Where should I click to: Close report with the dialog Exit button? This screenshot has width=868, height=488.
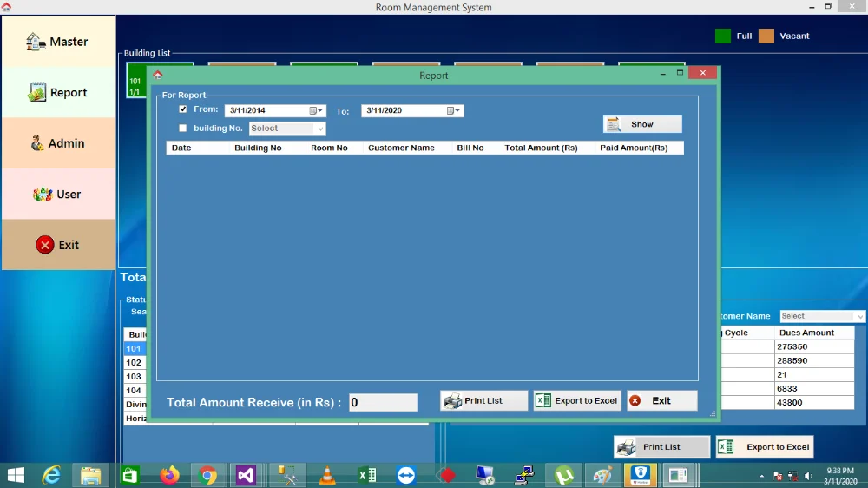661,401
